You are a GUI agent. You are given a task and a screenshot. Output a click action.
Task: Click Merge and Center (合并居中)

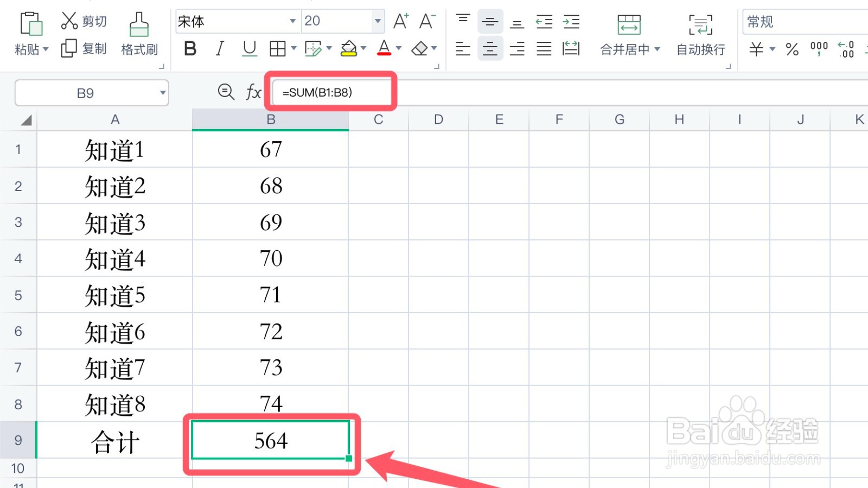[x=629, y=35]
